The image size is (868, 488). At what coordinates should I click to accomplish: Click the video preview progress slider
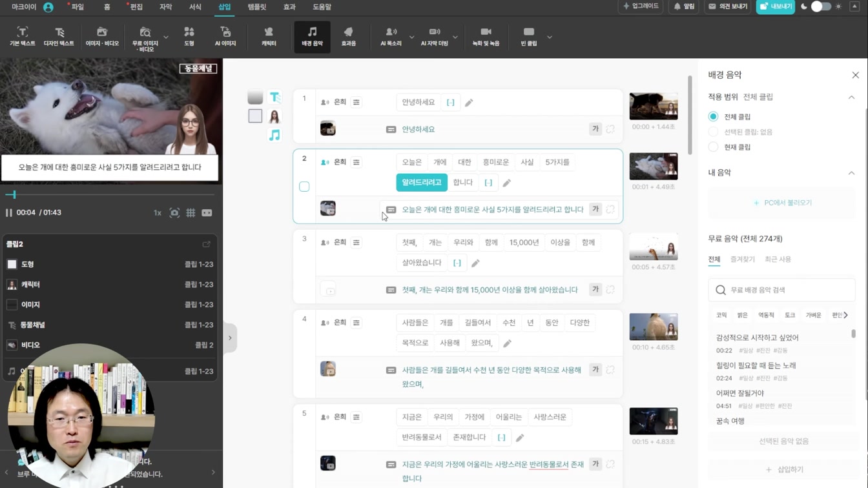tap(111, 194)
